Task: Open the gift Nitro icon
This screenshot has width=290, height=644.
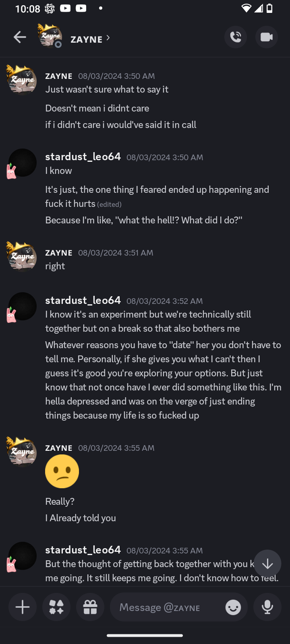Action: (x=90, y=607)
